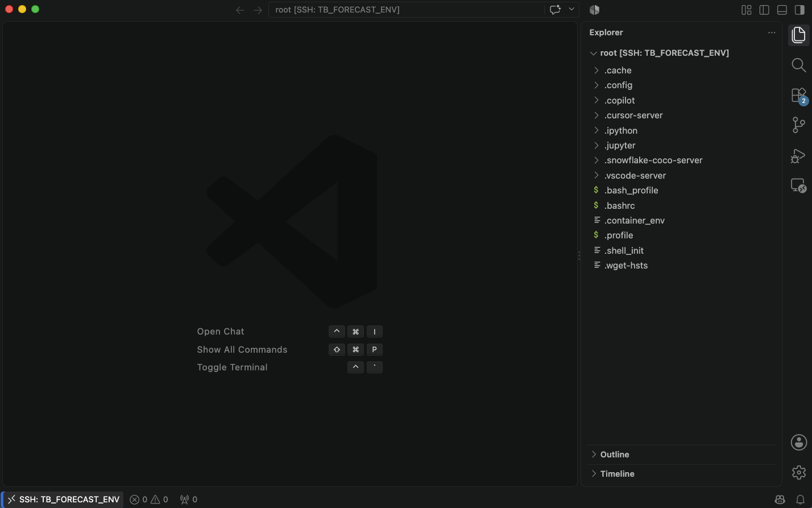
Task: Open the Search view icon
Action: tap(798, 65)
